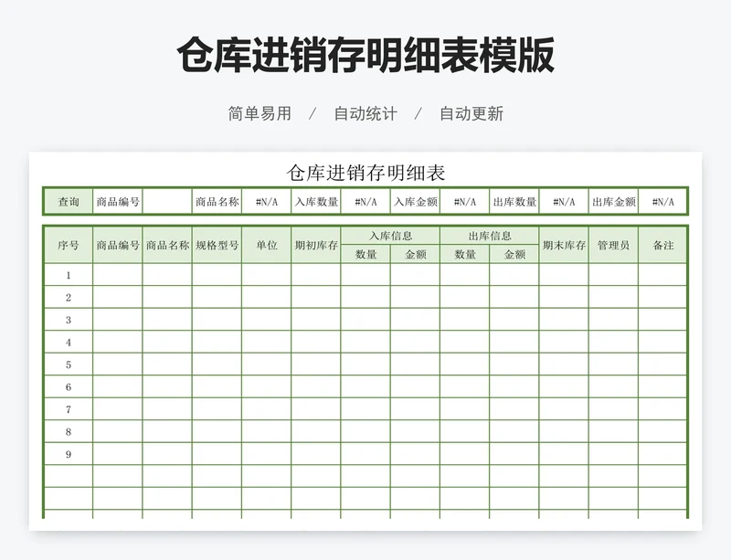Click the 金额 subheader under 出库信息
Viewport: 731px width, 560px height.
pyautogui.click(x=514, y=254)
